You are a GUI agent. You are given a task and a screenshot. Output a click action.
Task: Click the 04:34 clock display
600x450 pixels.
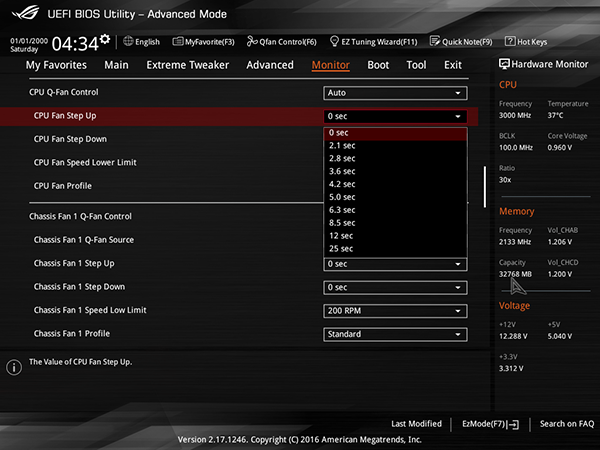click(75, 44)
